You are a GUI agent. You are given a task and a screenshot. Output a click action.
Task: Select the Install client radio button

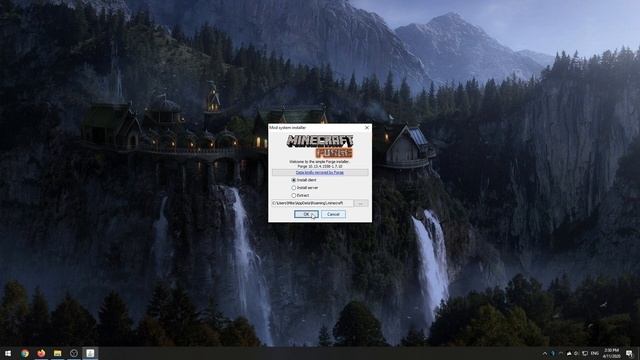293,180
